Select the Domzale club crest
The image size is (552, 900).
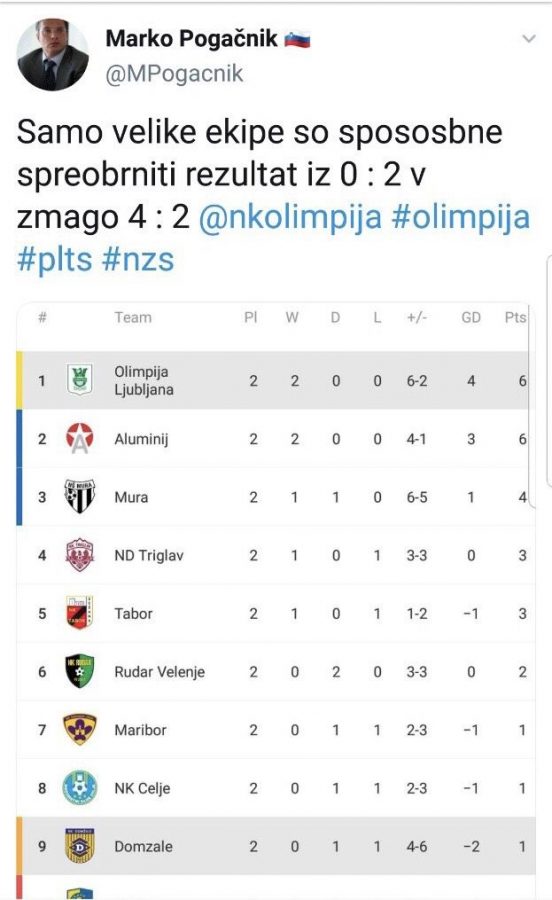click(79, 845)
